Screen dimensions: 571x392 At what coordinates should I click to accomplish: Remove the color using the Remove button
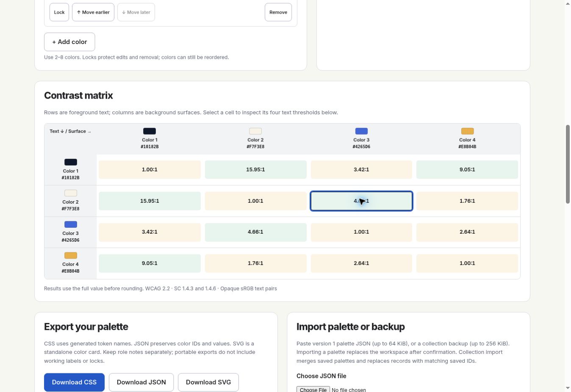tap(278, 12)
